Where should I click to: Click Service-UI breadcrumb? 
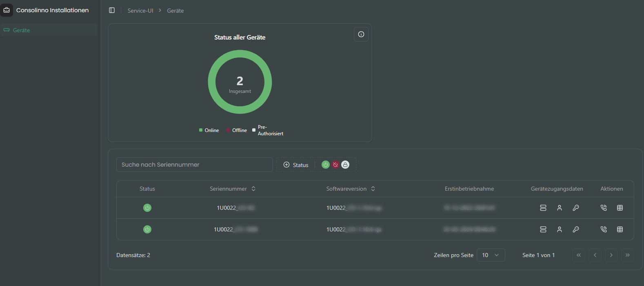coord(140,11)
